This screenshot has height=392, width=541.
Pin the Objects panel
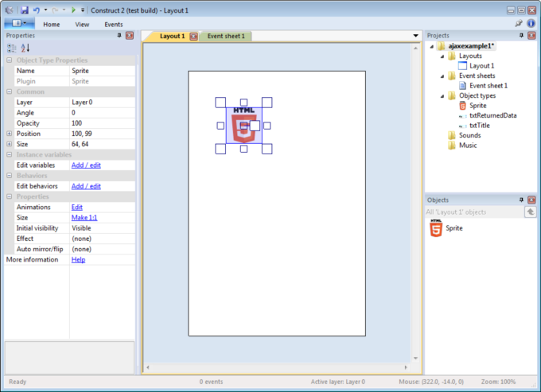click(x=521, y=200)
